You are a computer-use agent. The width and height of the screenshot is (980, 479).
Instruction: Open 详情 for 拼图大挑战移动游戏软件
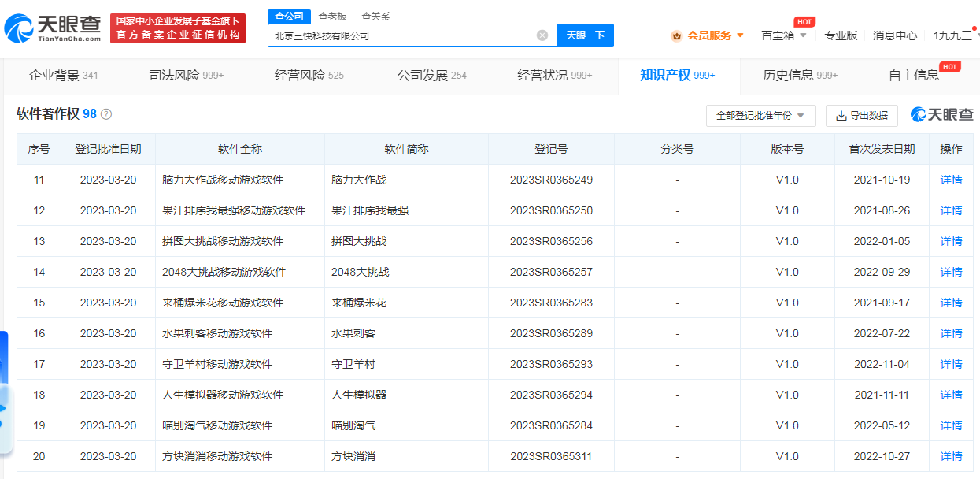951,241
